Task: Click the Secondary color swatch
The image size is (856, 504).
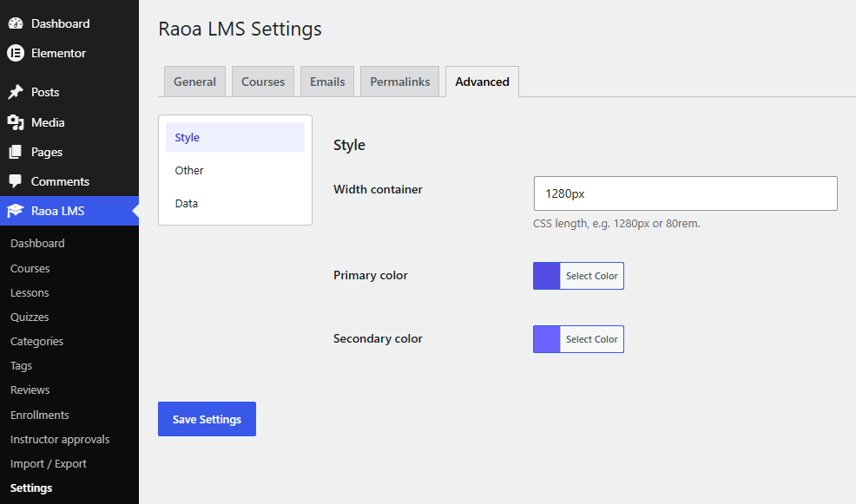Action: [546, 339]
